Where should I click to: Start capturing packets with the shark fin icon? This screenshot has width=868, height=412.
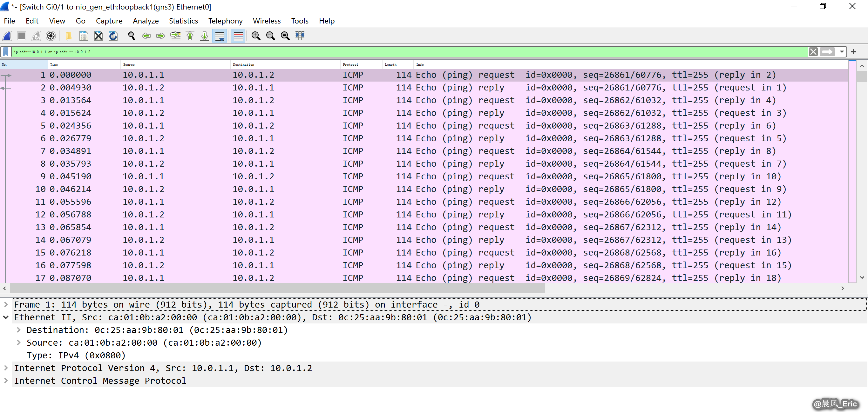7,36
